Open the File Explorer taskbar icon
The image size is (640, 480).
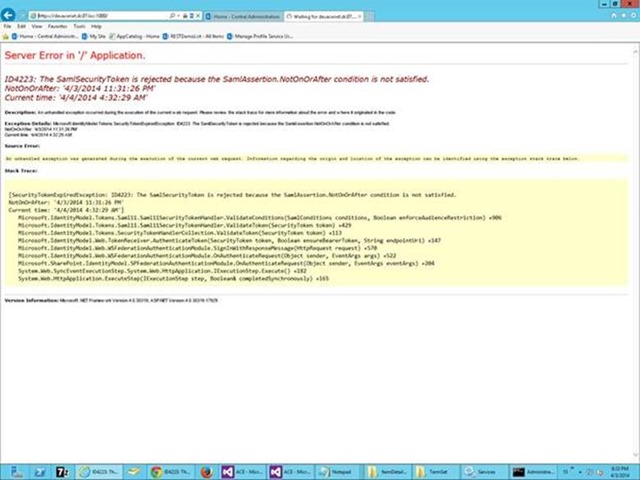(x=134, y=472)
